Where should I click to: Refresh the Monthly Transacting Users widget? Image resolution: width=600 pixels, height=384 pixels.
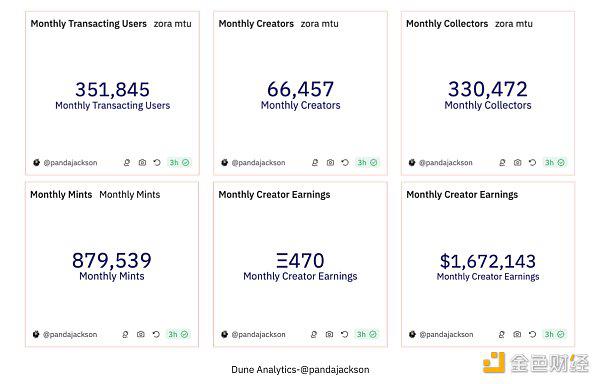(x=157, y=163)
